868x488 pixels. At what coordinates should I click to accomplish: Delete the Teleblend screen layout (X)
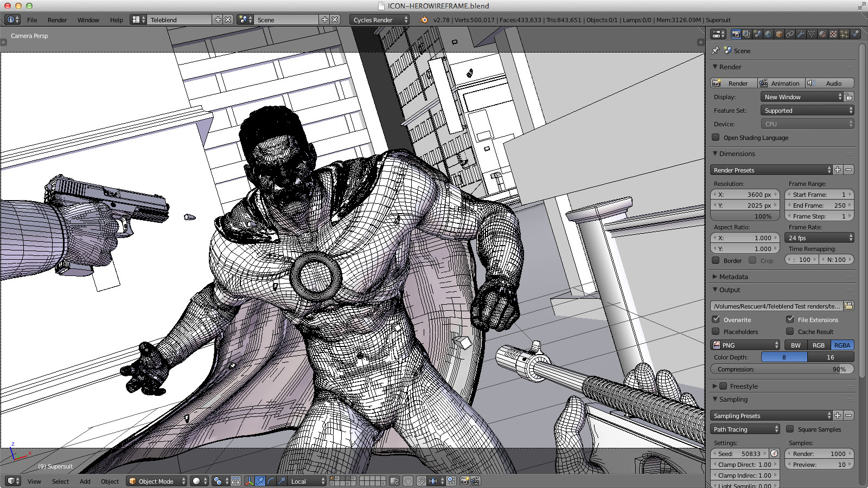pos(228,20)
